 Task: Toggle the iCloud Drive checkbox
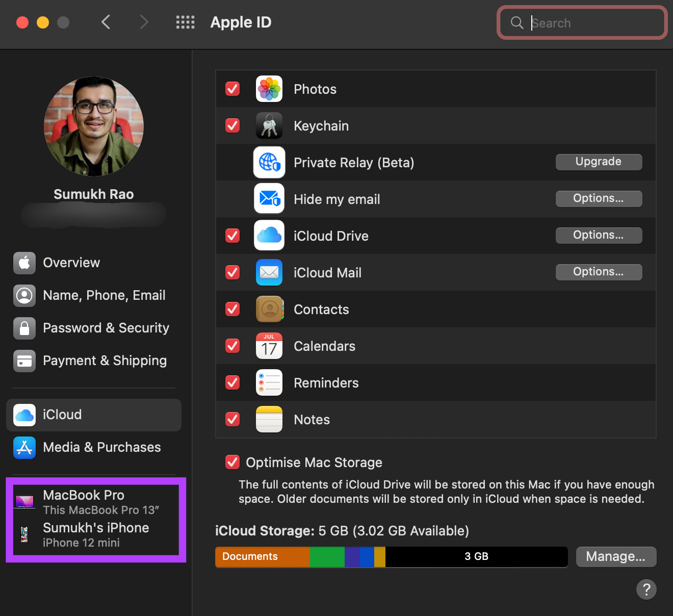(x=232, y=236)
